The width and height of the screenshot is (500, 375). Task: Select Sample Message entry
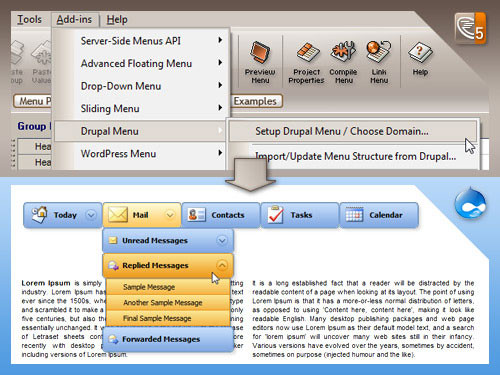click(x=168, y=287)
